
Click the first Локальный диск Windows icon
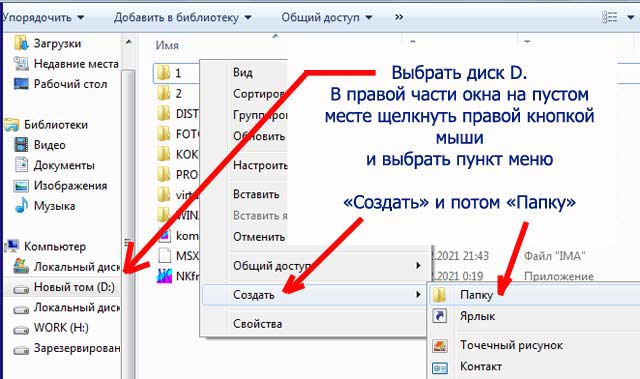pyautogui.click(x=21, y=266)
